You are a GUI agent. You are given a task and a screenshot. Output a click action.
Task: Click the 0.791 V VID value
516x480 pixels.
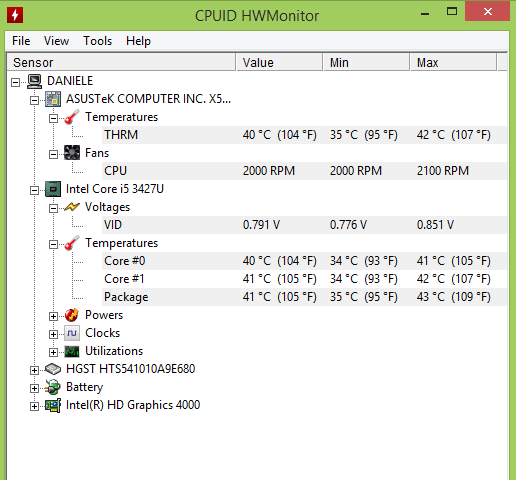pos(261,225)
